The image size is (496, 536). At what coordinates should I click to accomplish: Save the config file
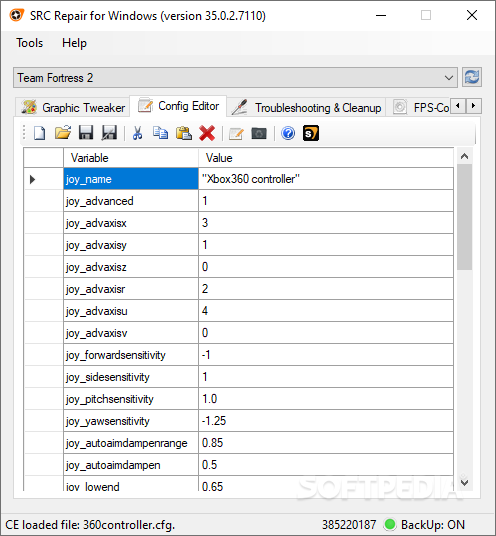[x=86, y=133]
